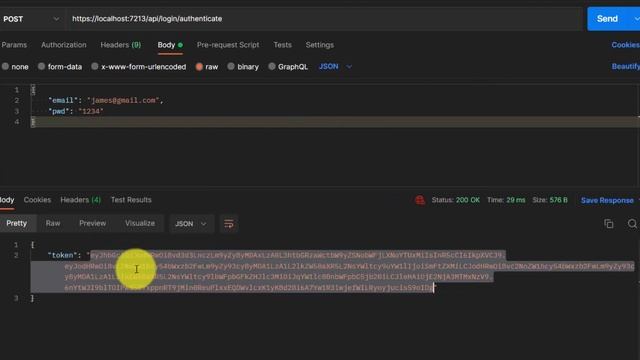Click the Body tab's green status dot
Viewport: 640px width, 360px height.
point(180,45)
